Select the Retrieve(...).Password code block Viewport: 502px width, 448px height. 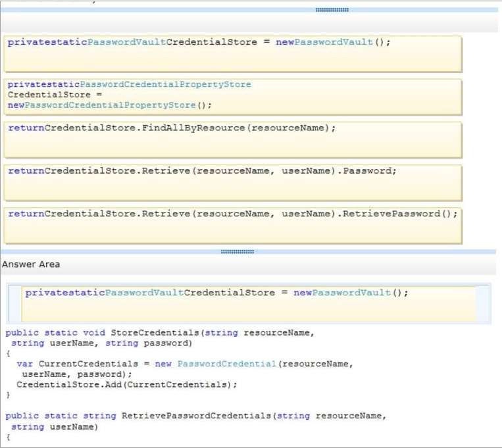point(233,183)
